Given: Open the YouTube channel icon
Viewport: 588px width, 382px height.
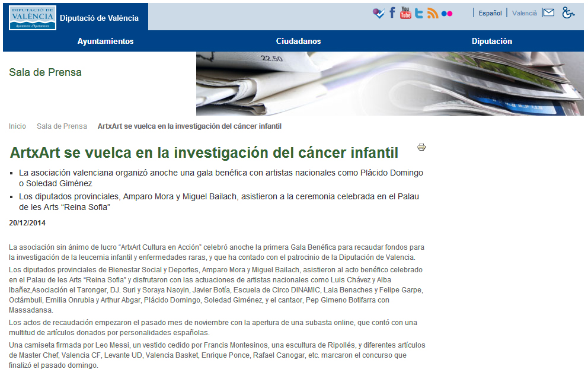Looking at the screenshot, I should (405, 13).
